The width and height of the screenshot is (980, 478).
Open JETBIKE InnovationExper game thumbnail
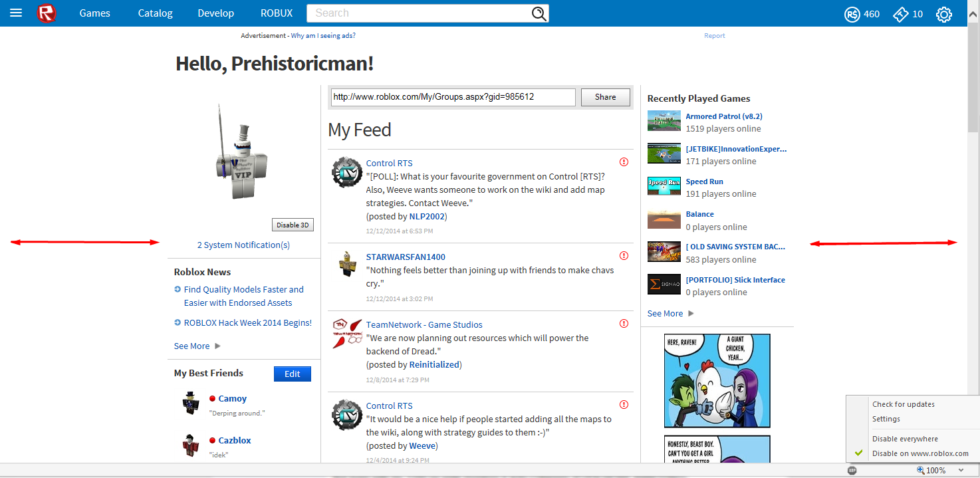click(x=664, y=154)
